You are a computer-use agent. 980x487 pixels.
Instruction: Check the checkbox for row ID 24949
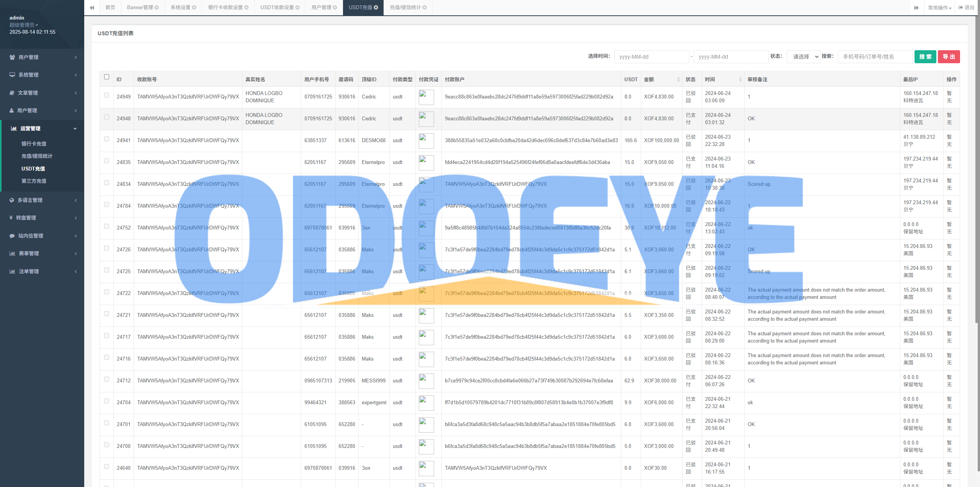106,95
